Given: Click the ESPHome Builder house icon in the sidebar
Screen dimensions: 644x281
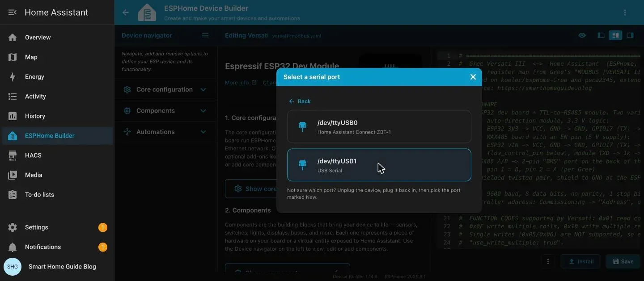Looking at the screenshot, I should pyautogui.click(x=13, y=136).
